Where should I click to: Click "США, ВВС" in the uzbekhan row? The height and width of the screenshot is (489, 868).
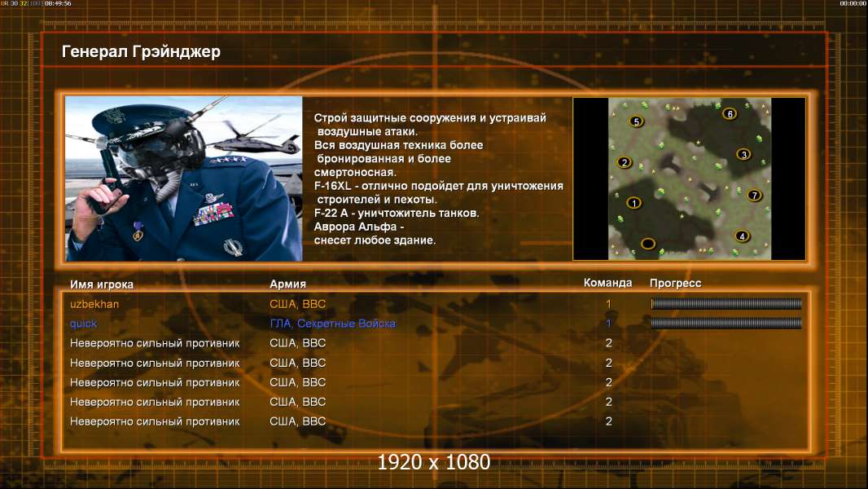(x=297, y=304)
